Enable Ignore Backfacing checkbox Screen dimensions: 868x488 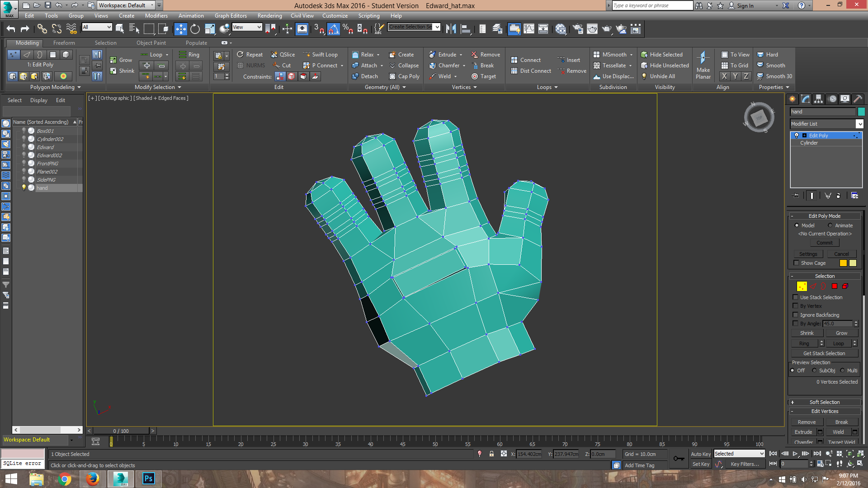(796, 315)
